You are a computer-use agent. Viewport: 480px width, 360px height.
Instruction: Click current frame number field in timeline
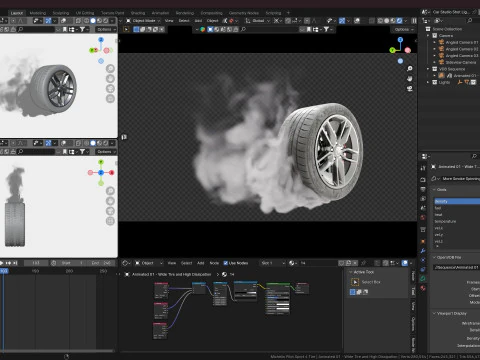pyautogui.click(x=36, y=263)
